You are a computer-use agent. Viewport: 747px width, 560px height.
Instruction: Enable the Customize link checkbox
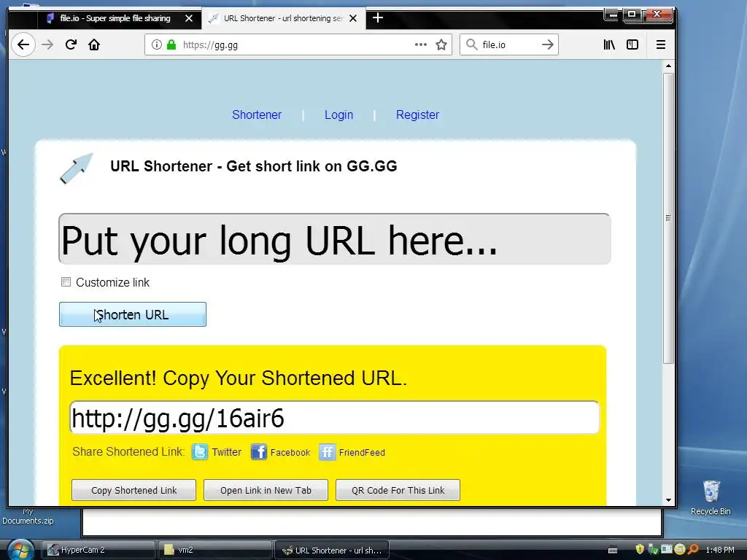tap(66, 282)
